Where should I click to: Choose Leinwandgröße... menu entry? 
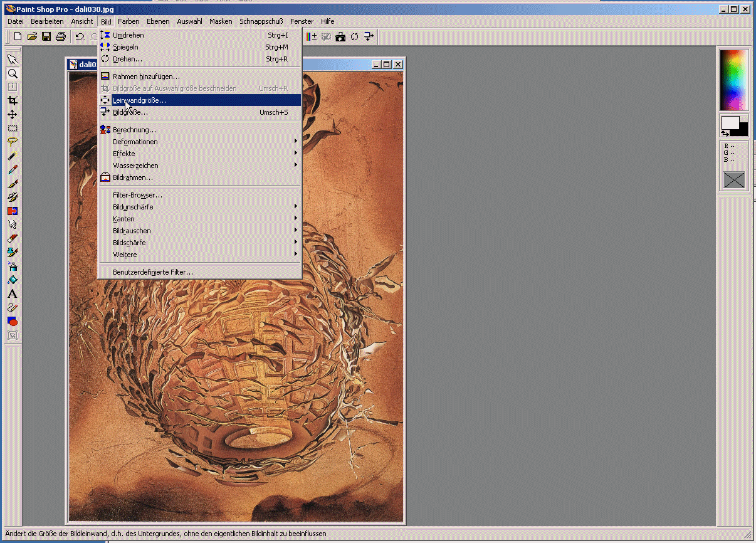point(200,100)
